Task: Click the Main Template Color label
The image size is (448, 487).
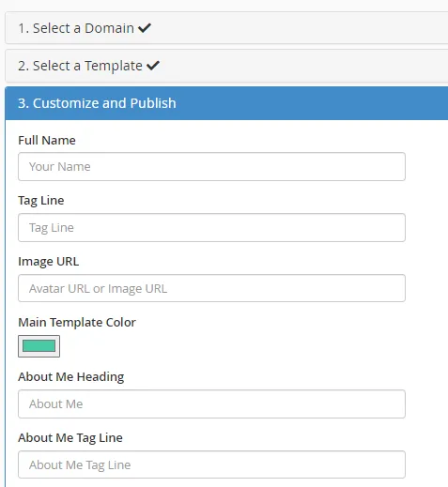Action: point(77,322)
